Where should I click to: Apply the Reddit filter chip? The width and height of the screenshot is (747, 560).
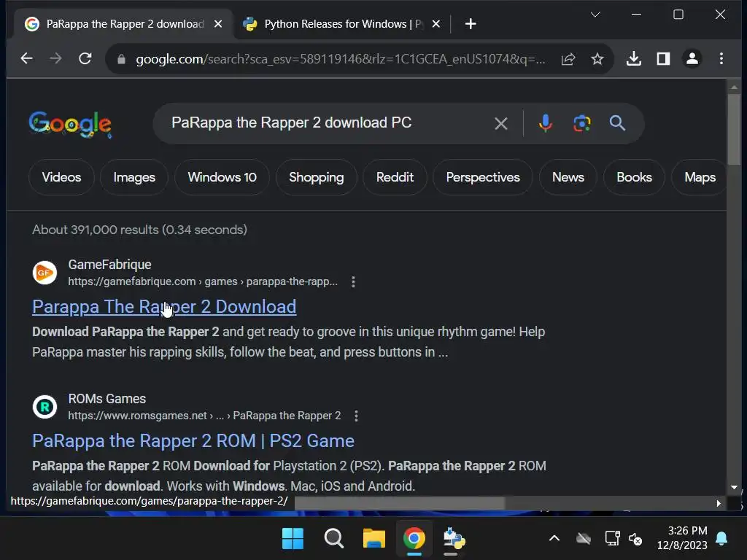(x=395, y=177)
